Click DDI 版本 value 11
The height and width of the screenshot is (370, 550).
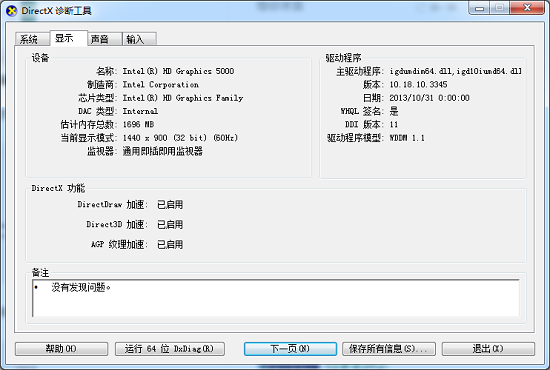[394, 125]
